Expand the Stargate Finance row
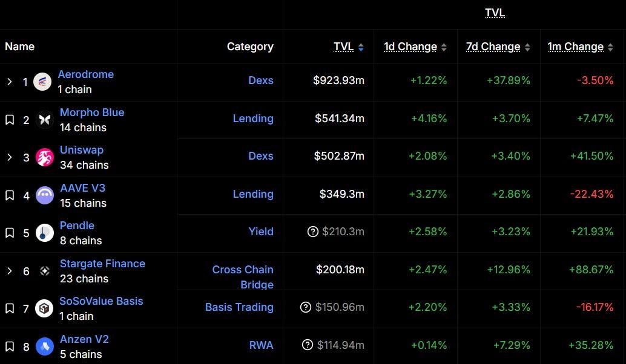This screenshot has height=364, width=626. click(10, 271)
